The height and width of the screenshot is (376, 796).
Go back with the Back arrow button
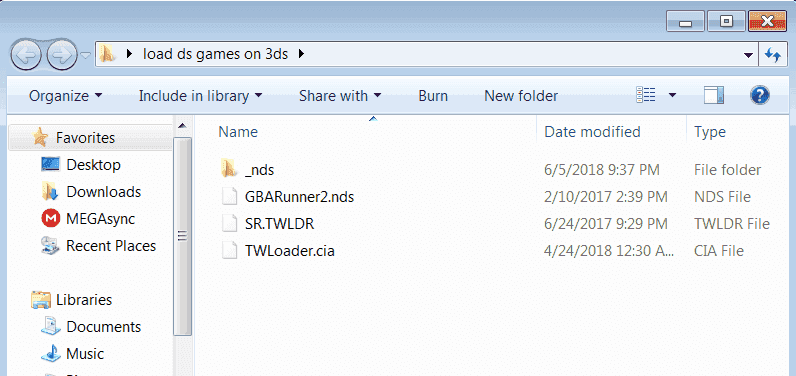click(x=26, y=54)
